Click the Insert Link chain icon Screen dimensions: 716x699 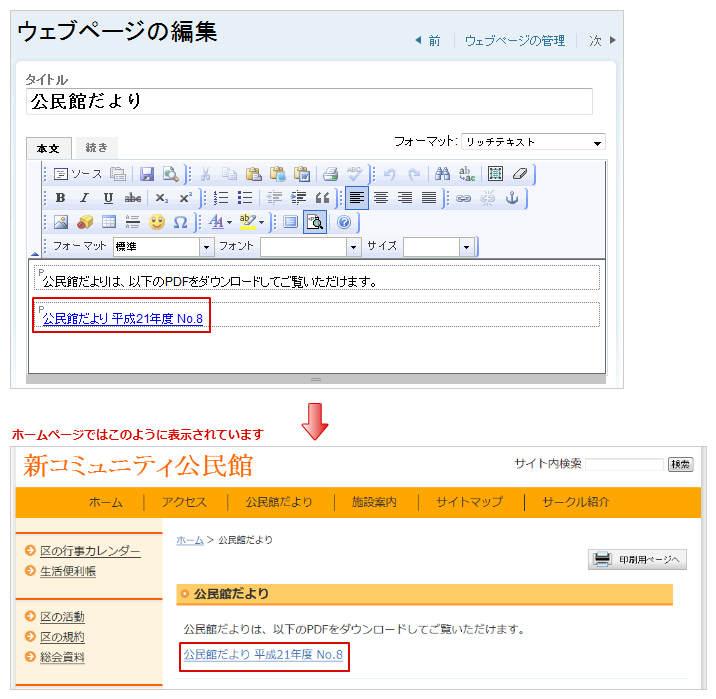click(x=463, y=198)
